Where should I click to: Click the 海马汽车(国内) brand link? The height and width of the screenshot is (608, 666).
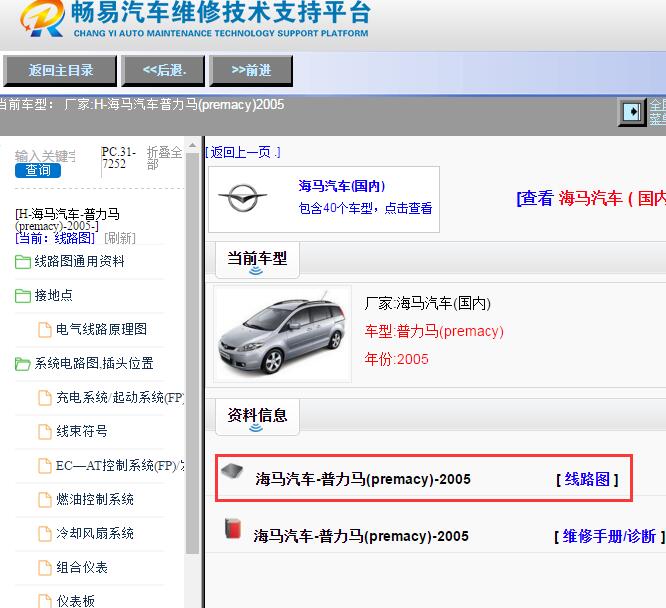[x=341, y=186]
